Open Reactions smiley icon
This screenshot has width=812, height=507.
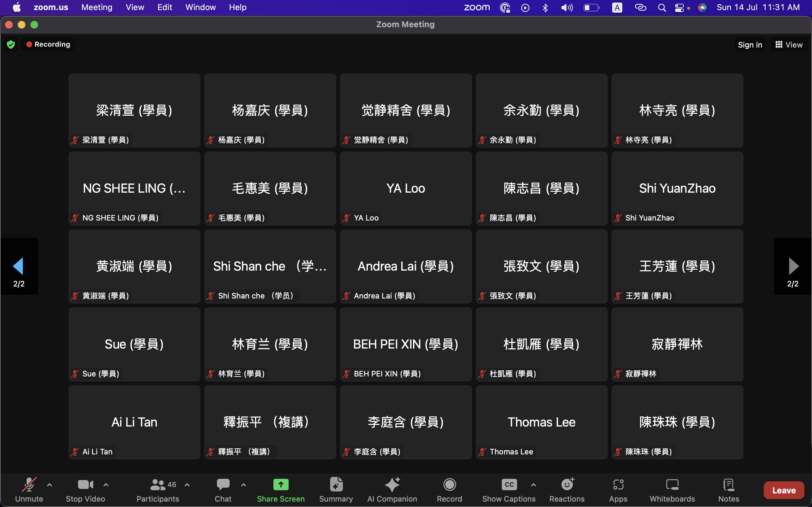567,485
